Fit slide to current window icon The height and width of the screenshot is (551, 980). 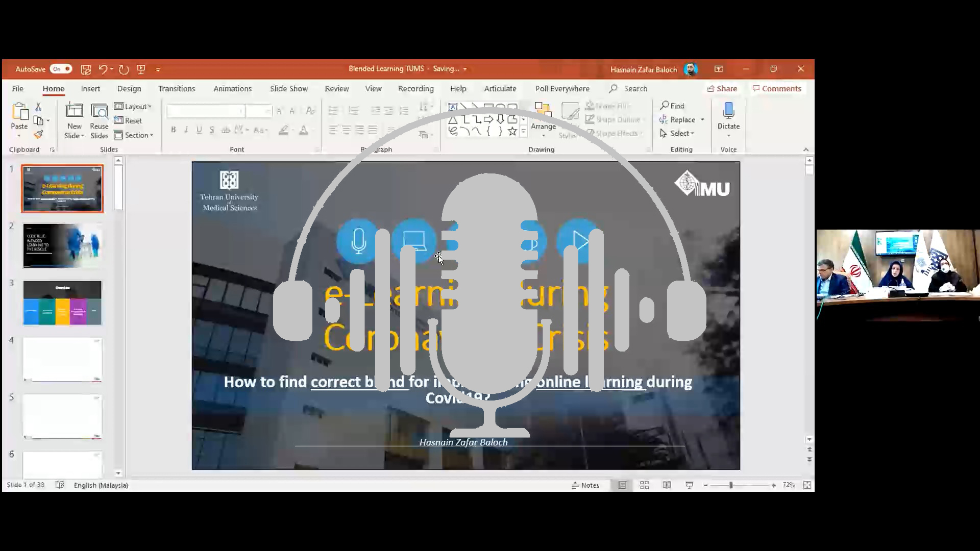pyautogui.click(x=807, y=485)
